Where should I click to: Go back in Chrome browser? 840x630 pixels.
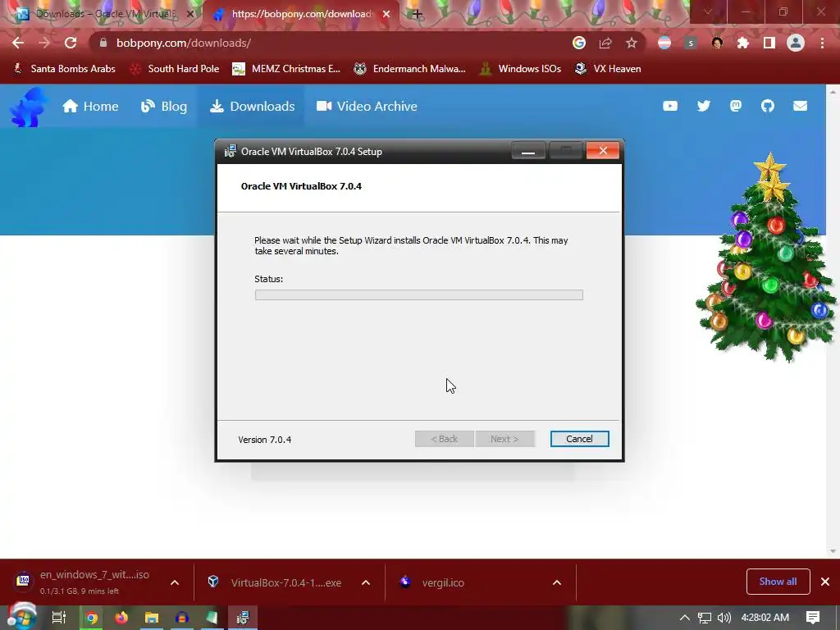pyautogui.click(x=18, y=43)
